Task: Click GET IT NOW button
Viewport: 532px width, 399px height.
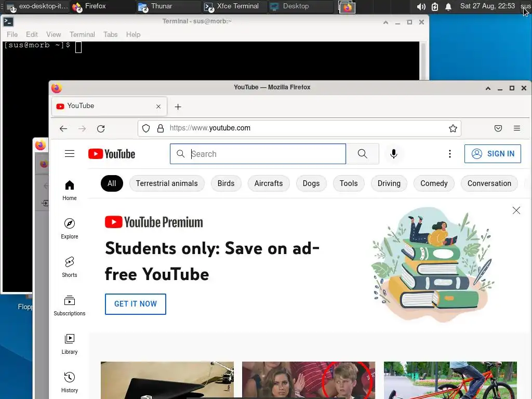Action: [x=136, y=304]
